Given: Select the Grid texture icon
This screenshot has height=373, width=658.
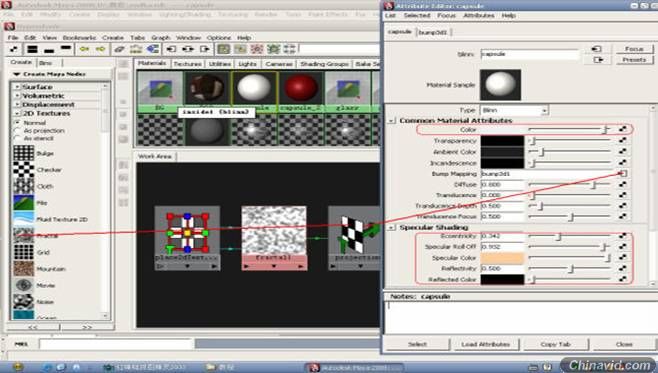Looking at the screenshot, I should coord(24,252).
